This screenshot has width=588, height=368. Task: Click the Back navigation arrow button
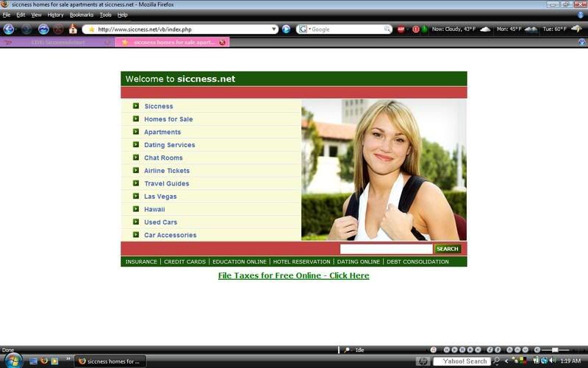pyautogui.click(x=9, y=29)
